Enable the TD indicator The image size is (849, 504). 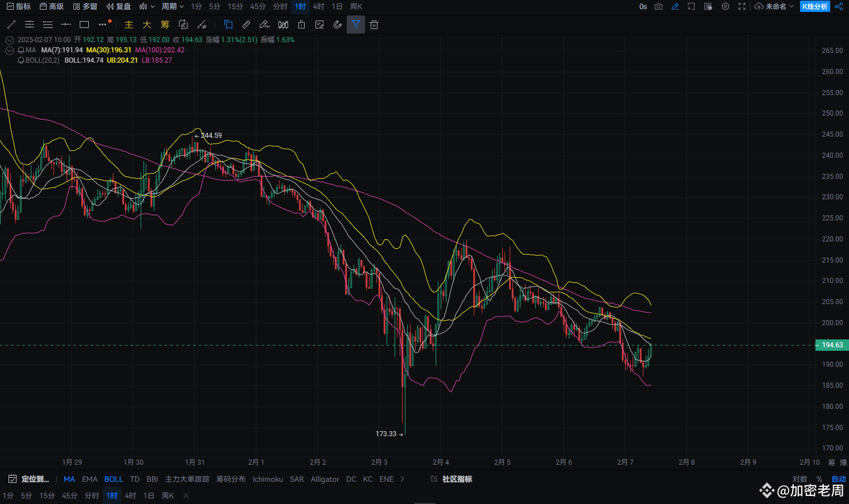pos(135,479)
